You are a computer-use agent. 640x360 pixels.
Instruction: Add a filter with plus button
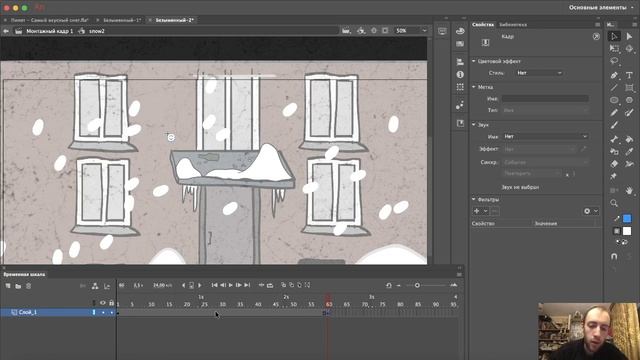tap(476, 211)
